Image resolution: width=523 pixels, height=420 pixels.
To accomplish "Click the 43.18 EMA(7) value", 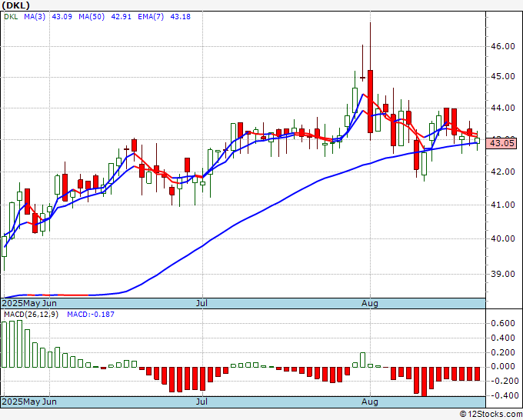I will coord(181,17).
